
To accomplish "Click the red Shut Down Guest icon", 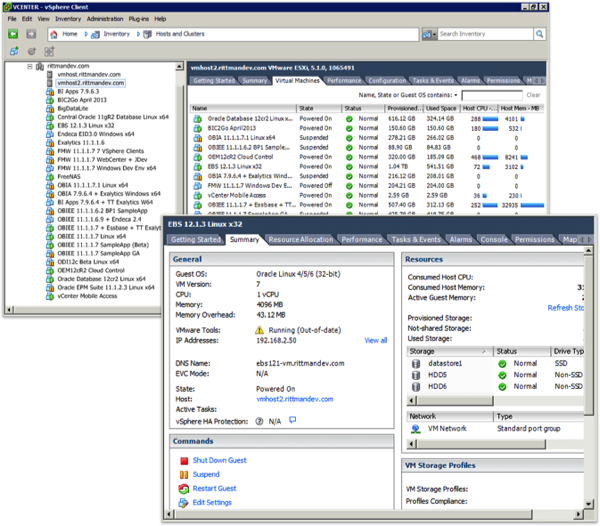I will (184, 461).
